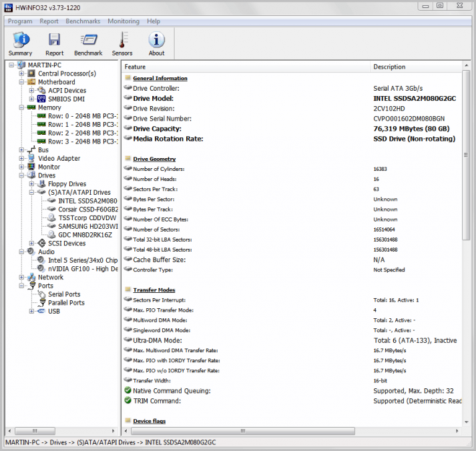Click the Report floppy disk icon
Image resolution: width=476 pixels, height=451 pixels.
(x=54, y=44)
